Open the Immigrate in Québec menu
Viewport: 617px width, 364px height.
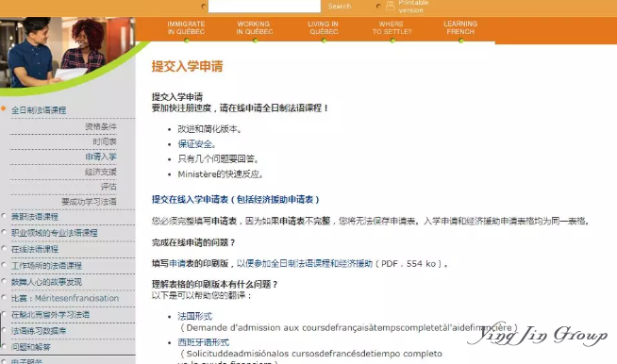tap(186, 28)
